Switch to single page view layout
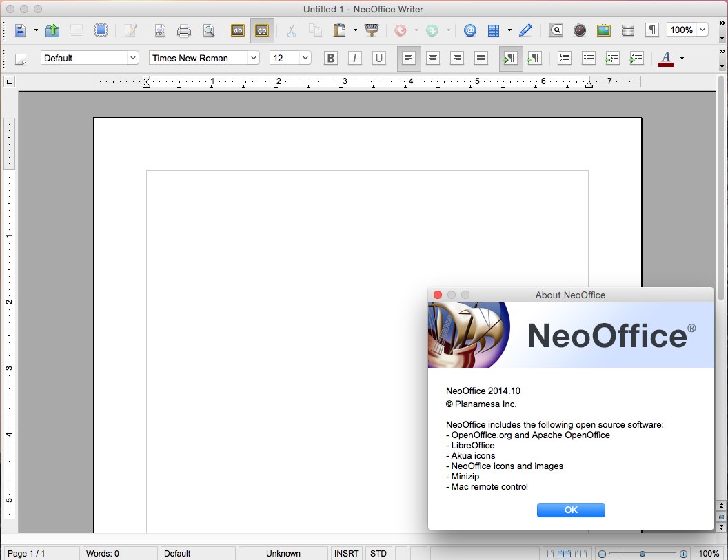The image size is (728, 560). click(550, 554)
